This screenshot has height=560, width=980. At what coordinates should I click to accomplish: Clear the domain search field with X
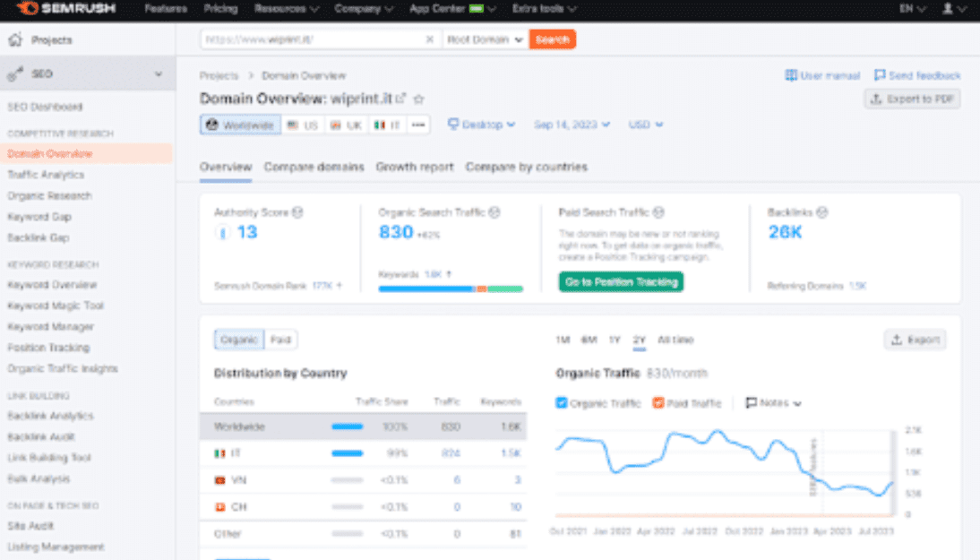tap(429, 39)
